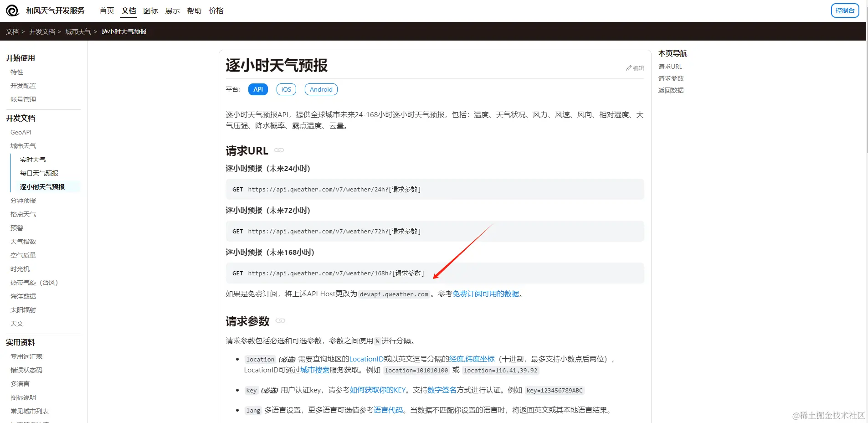Select the API platform badge
The image size is (868, 423).
click(x=258, y=89)
